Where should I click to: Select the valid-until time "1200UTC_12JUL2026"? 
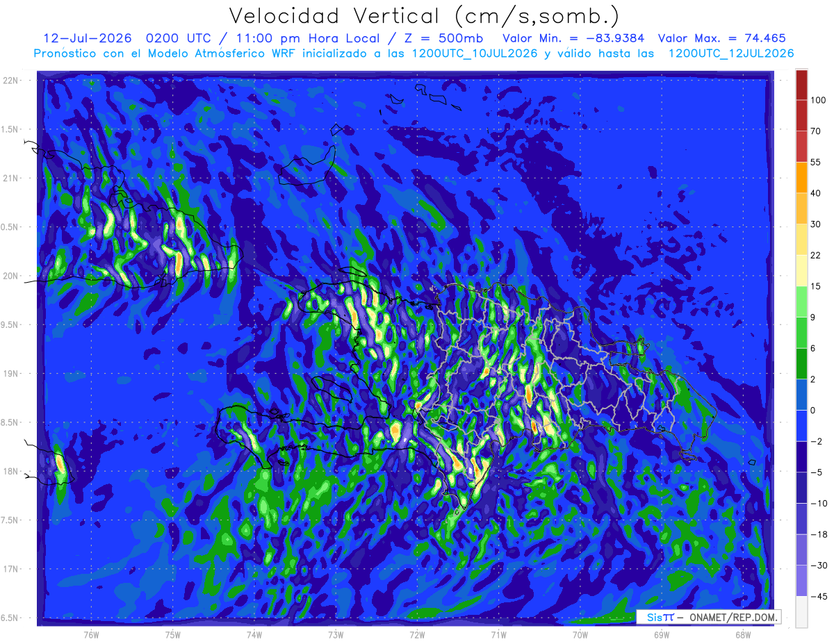731,53
